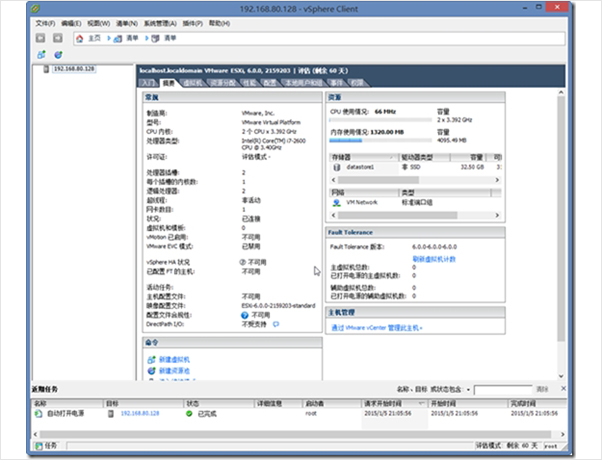Click the 状态 column header in tasks
This screenshot has height=460, width=602.
point(219,404)
